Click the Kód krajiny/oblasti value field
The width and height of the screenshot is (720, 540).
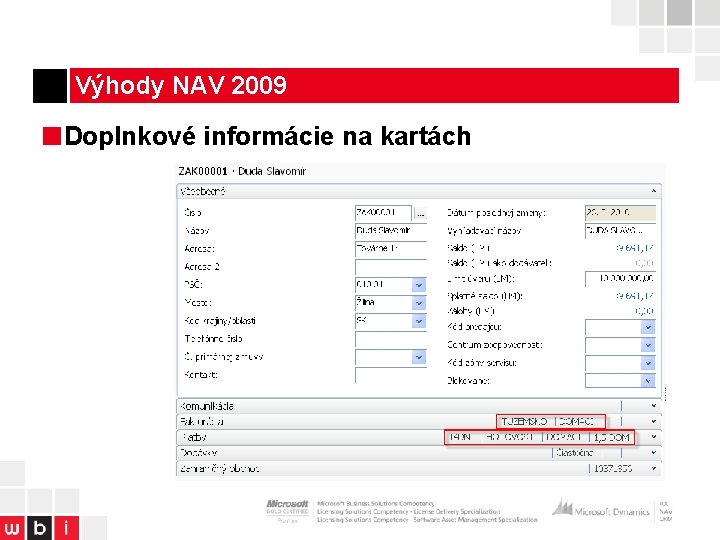[383, 321]
